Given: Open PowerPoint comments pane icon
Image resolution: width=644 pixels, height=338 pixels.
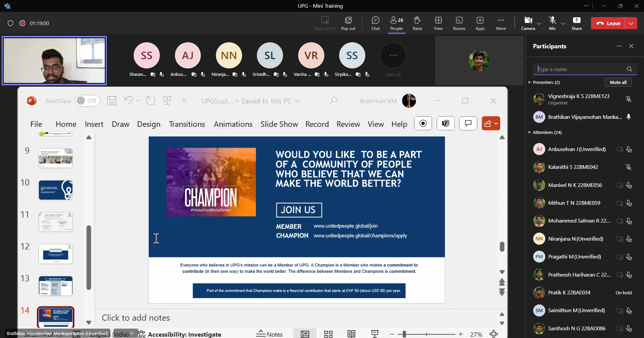Looking at the screenshot, I should [468, 123].
